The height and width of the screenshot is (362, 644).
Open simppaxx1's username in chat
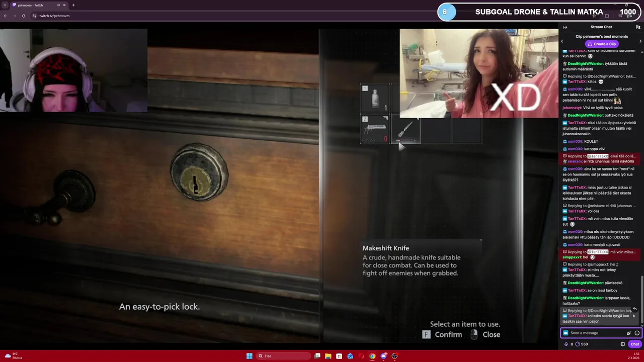tap(572, 257)
